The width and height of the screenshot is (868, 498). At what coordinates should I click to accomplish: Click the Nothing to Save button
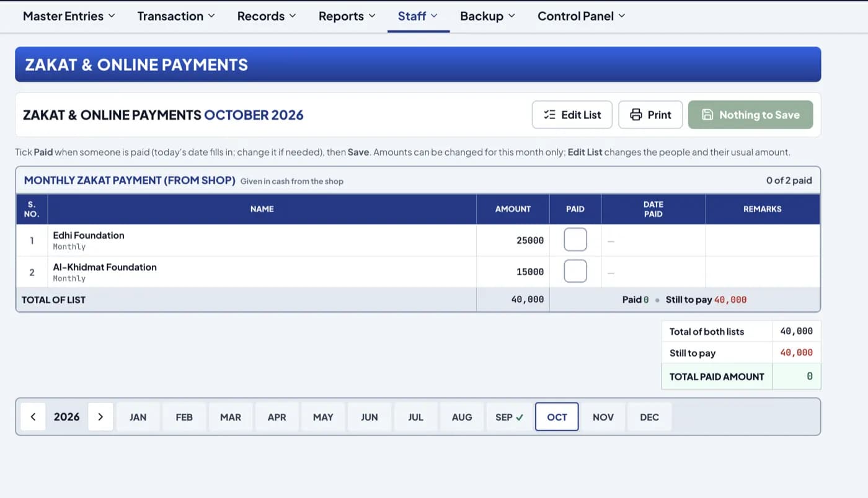point(750,115)
